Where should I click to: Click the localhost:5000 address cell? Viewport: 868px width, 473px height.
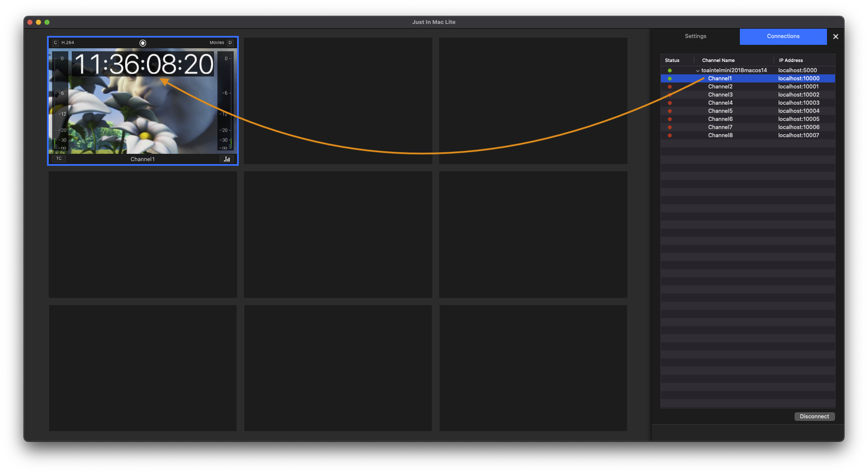tap(798, 71)
